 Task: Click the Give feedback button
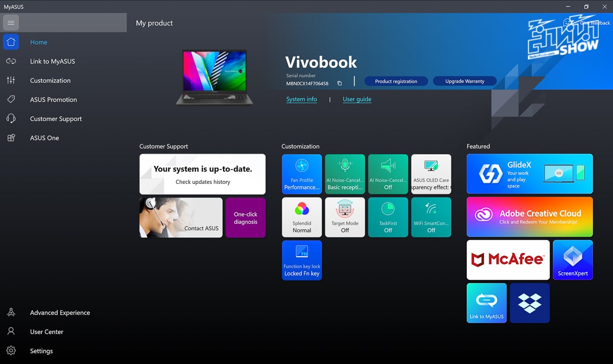coord(587,23)
